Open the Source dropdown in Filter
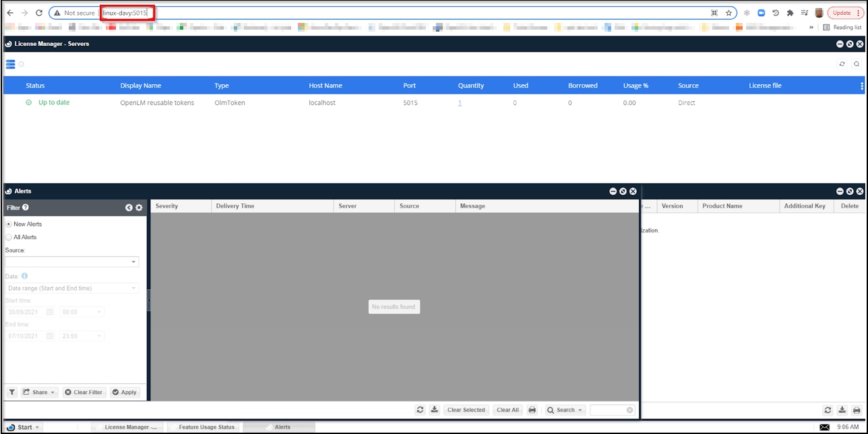The height and width of the screenshot is (434, 868). pyautogui.click(x=71, y=261)
